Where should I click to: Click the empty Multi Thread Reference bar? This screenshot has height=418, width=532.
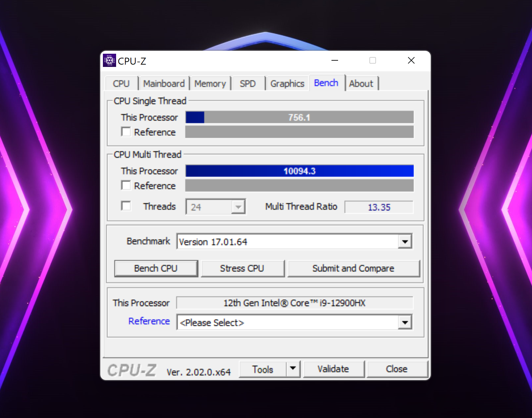click(299, 186)
